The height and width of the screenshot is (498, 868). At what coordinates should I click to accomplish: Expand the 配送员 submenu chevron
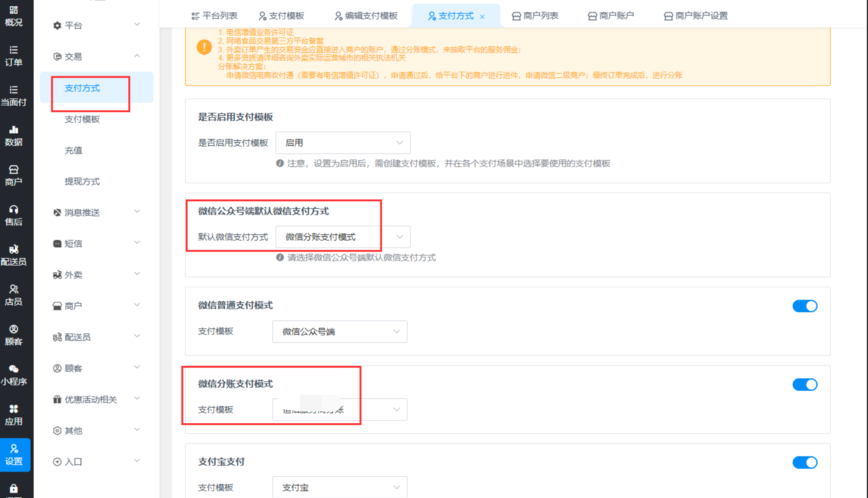(137, 337)
